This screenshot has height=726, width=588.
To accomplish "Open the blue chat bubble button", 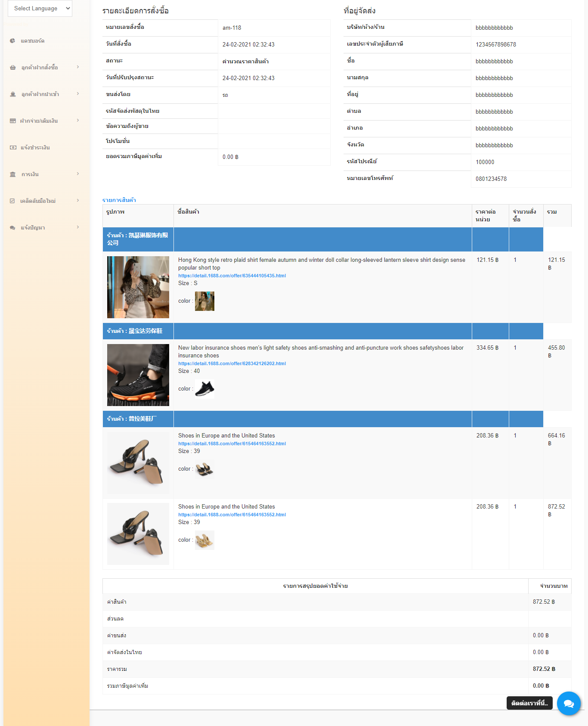I will click(569, 704).
